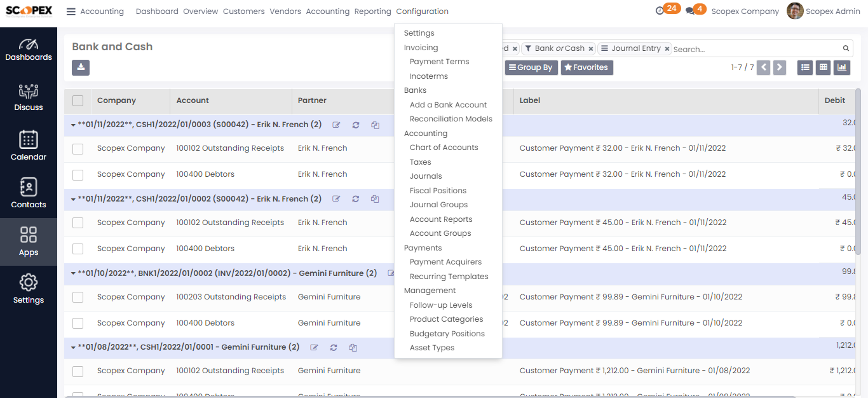
Task: Check Debtors row for ₹ 99.89 payment
Action: 78,324
